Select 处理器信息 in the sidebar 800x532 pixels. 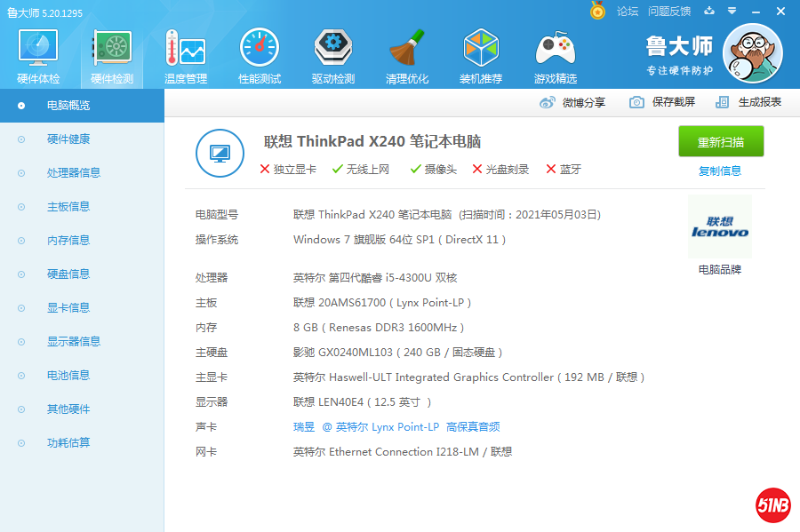74,173
